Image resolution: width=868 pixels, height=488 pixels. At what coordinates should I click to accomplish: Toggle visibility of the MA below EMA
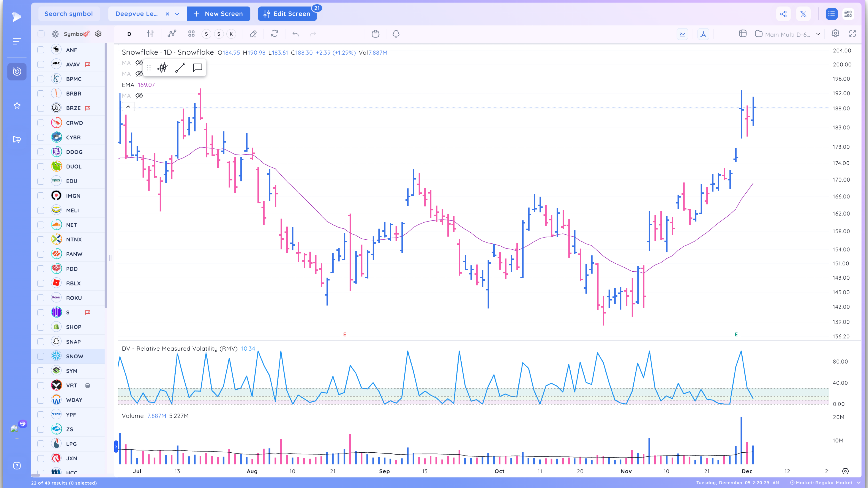click(139, 96)
